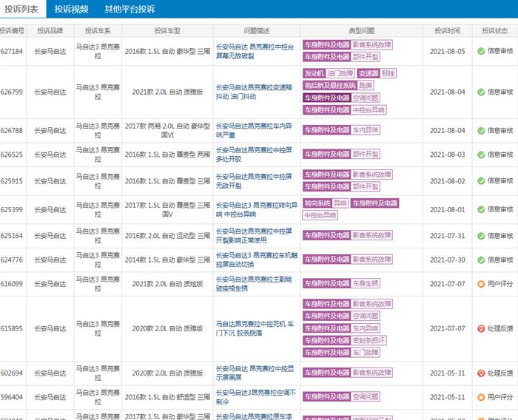The image size is (518, 420).
Task: Click the green status icon for complaint 627184
Action: coord(481,51)
